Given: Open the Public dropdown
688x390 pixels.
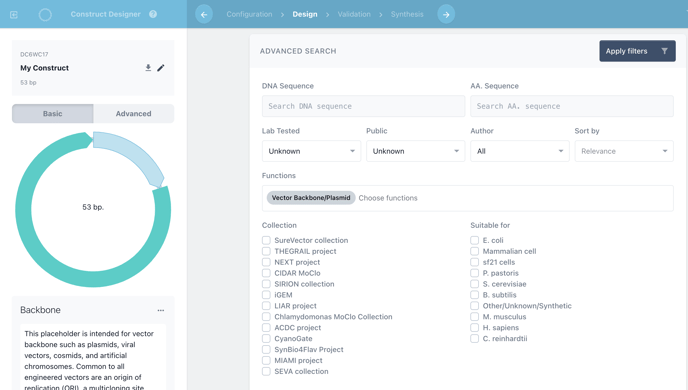Looking at the screenshot, I should [x=416, y=151].
